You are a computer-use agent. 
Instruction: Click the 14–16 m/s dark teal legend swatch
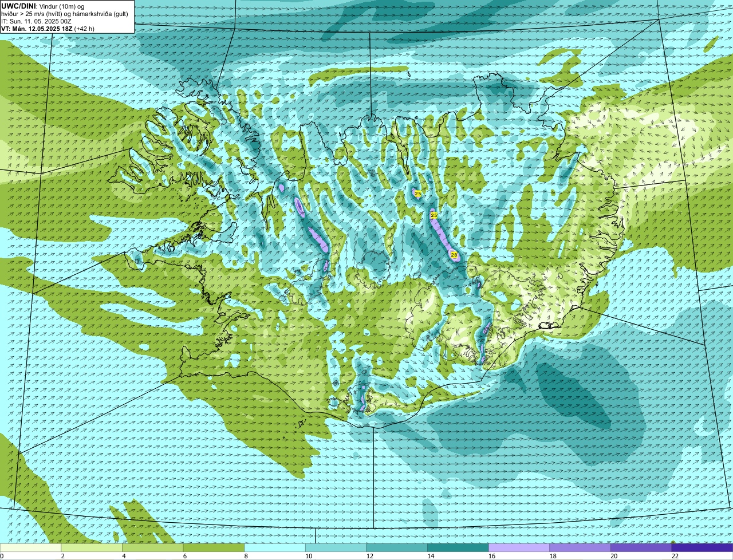[458, 547]
